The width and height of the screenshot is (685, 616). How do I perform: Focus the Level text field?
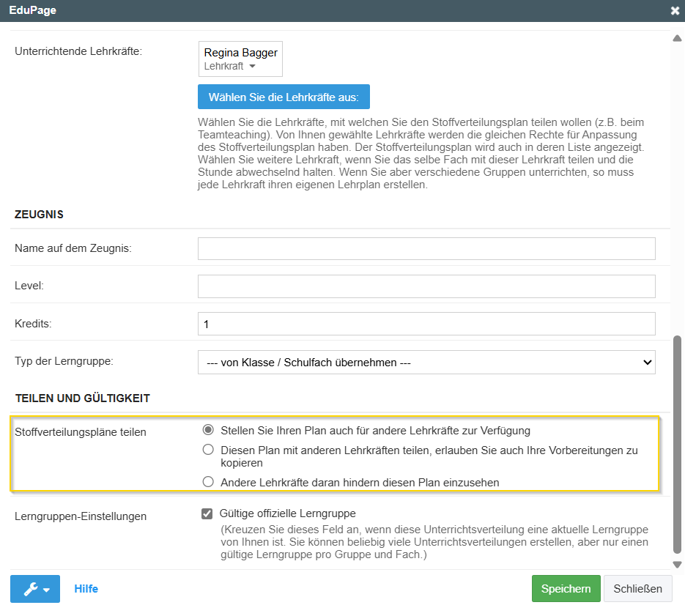(x=426, y=286)
